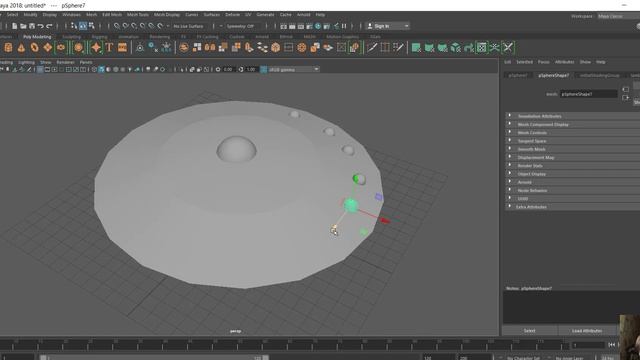The image size is (640, 360).
Task: Toggle viewport grid in panel toolbar
Action: tap(40, 69)
